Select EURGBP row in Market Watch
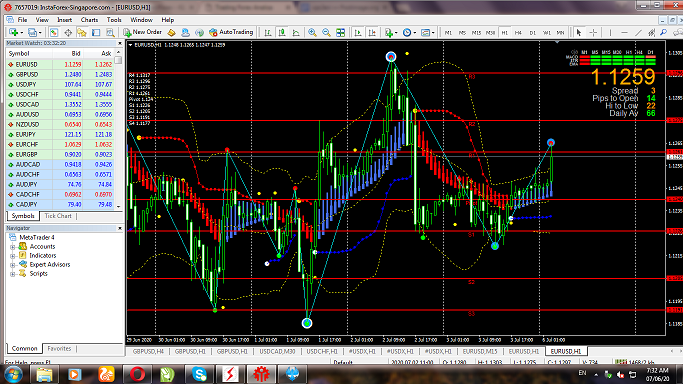The height and width of the screenshot is (384, 683). pos(61,155)
